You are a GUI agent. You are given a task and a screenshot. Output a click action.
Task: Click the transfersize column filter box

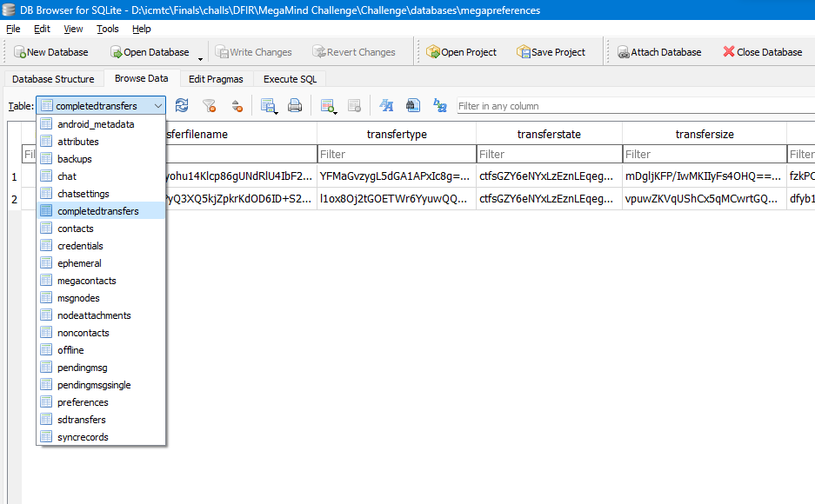pyautogui.click(x=705, y=154)
